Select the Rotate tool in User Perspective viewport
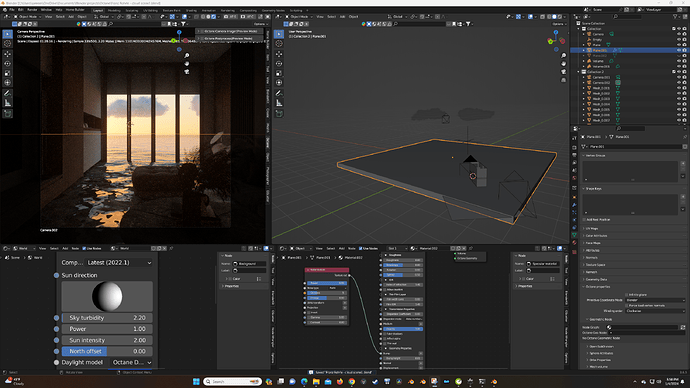 (x=279, y=63)
